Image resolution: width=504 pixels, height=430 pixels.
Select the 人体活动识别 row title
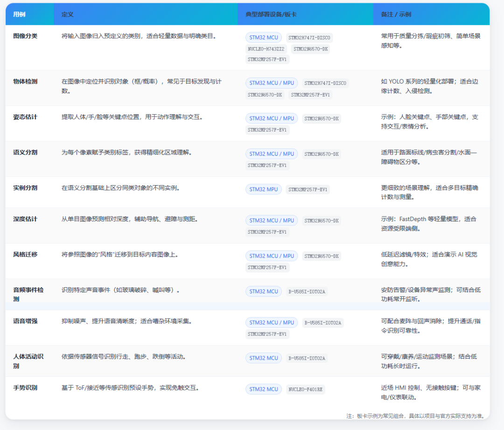(28, 361)
